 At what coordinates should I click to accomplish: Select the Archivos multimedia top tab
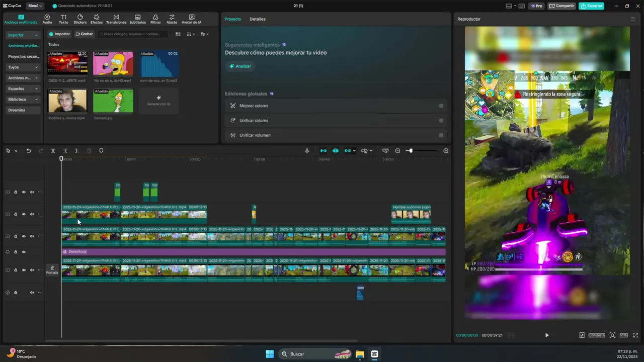tap(21, 20)
